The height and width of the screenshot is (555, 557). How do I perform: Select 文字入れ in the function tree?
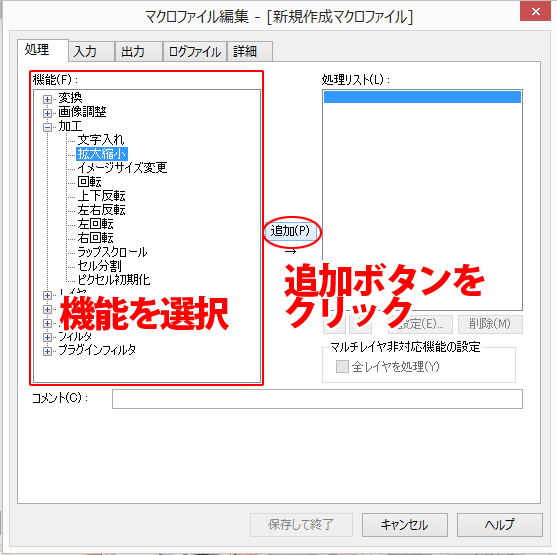point(101,140)
